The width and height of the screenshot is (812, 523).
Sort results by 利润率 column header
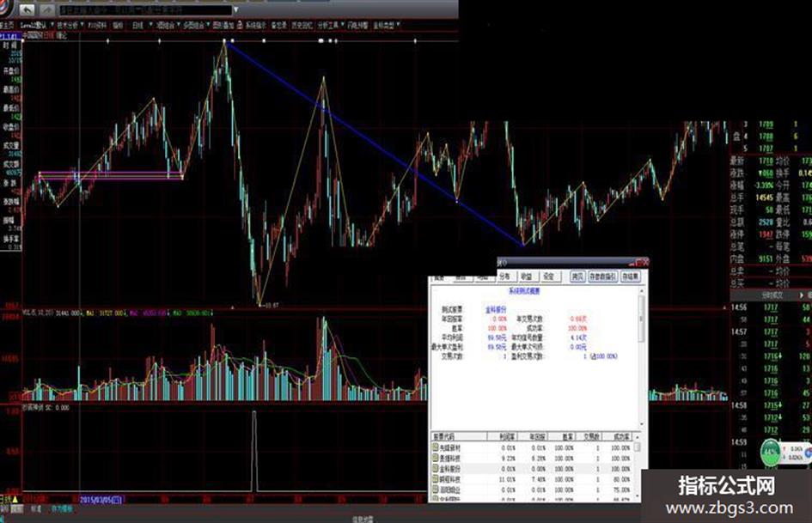(502, 437)
